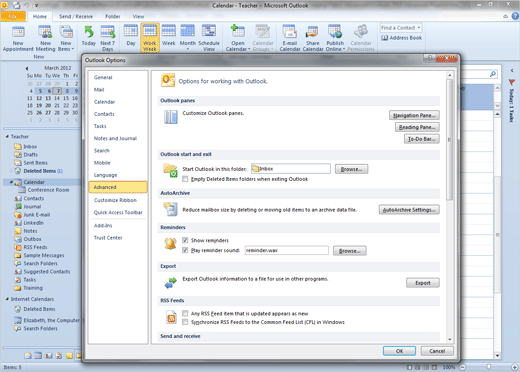Open the Tasks folder icon
This screenshot has width=520, height=372.
point(18,280)
